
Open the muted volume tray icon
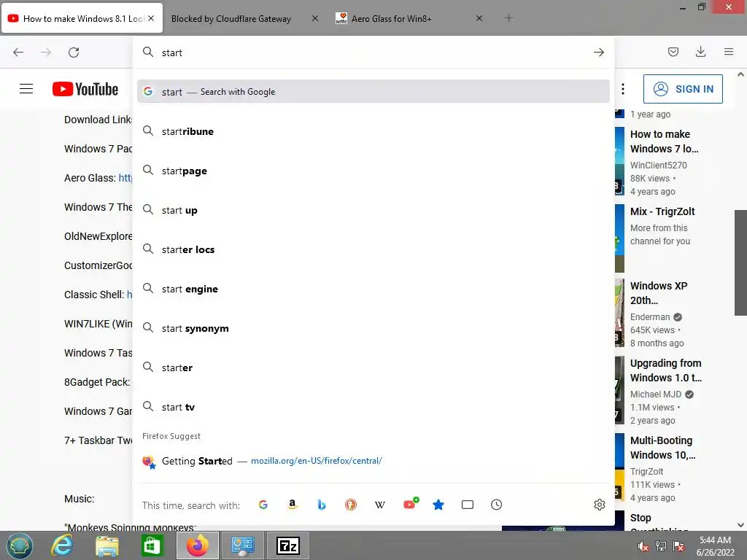pos(643,546)
